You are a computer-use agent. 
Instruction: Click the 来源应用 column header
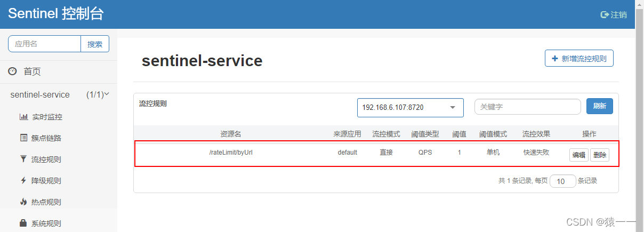pos(348,134)
